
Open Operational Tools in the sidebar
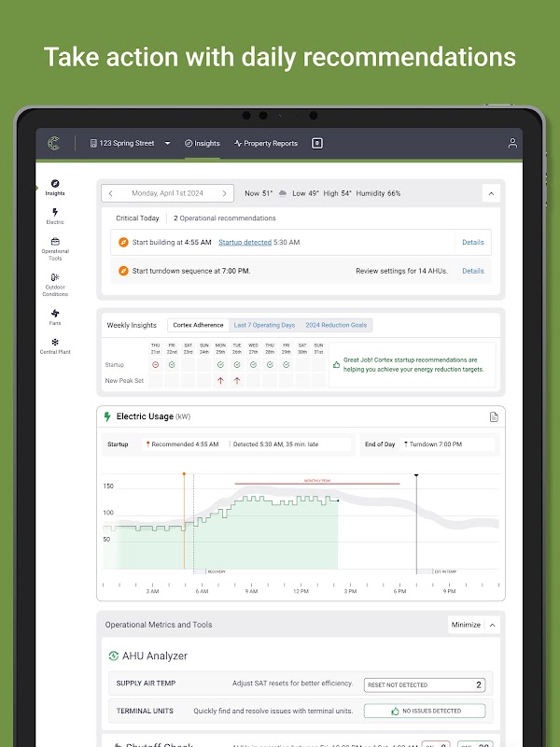click(55, 248)
